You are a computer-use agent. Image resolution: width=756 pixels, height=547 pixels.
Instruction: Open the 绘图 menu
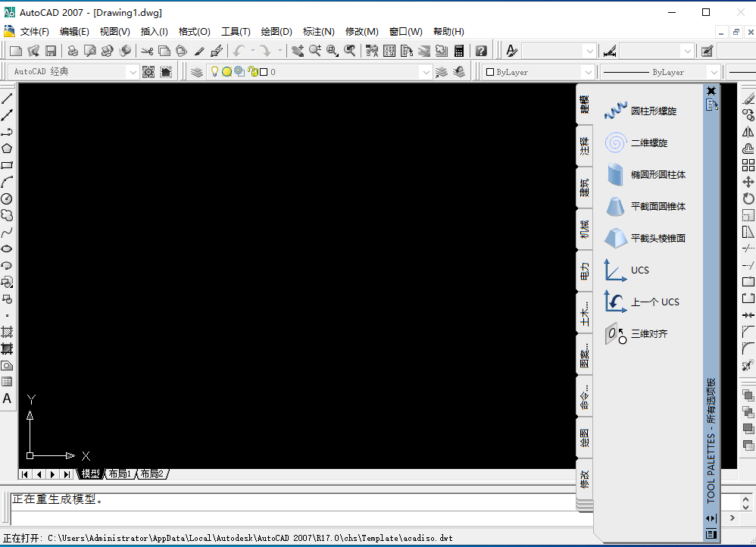[x=276, y=31]
